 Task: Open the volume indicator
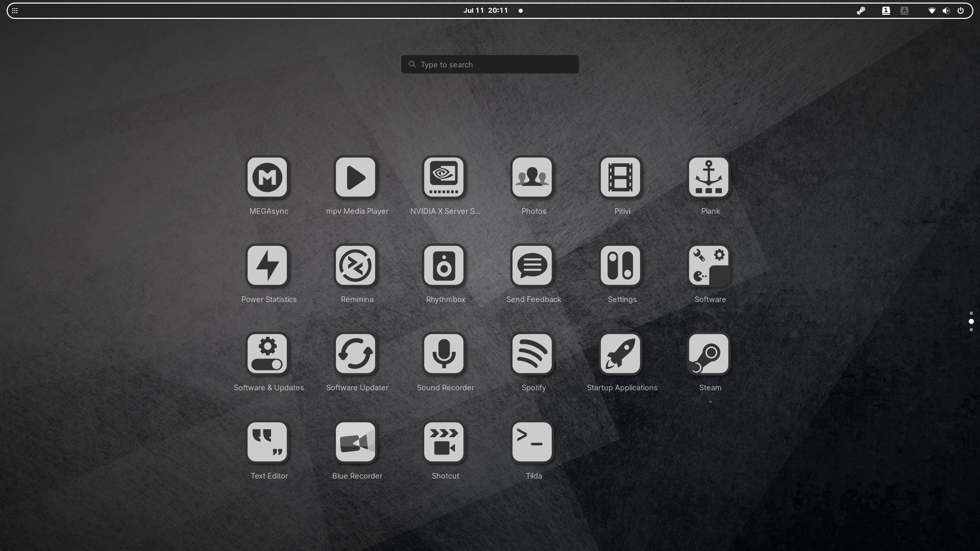[946, 11]
